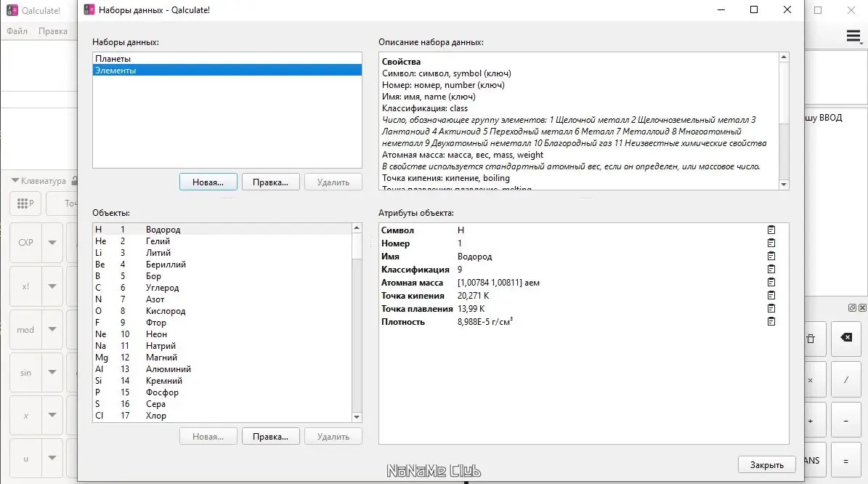
Task: Select the Магний object row
Action: pyautogui.click(x=222, y=357)
